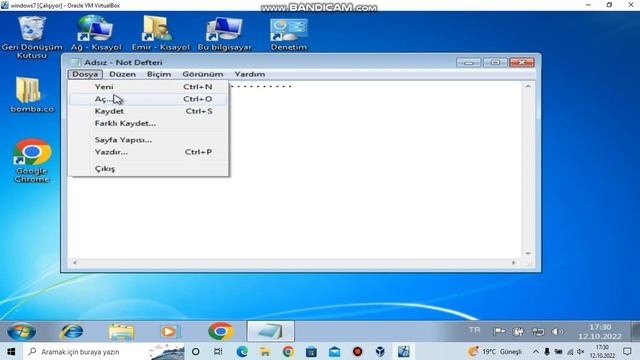Viewport: 640px width, 360px height.
Task: Select the bomba.co folder on desktop
Action: pos(31,95)
